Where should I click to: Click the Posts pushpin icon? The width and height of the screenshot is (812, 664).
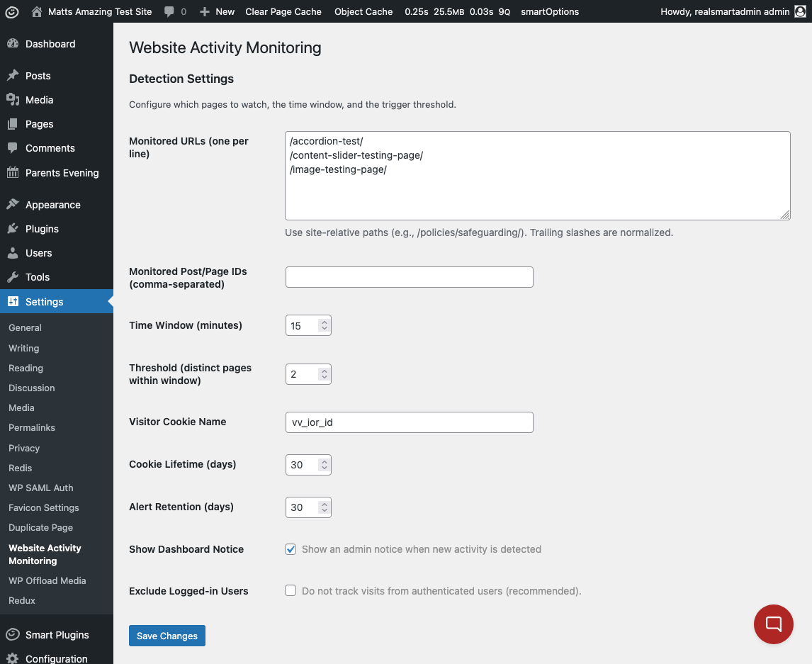pos(13,76)
